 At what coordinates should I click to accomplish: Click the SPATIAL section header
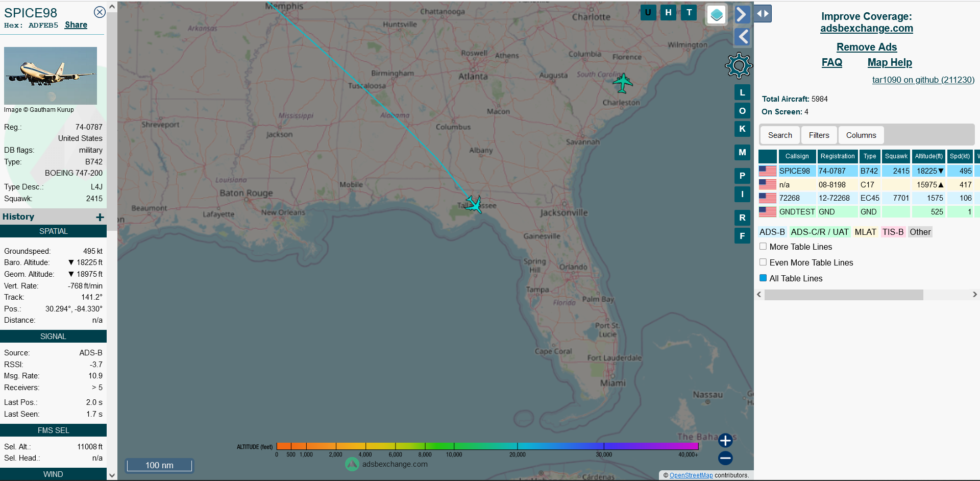pyautogui.click(x=53, y=231)
